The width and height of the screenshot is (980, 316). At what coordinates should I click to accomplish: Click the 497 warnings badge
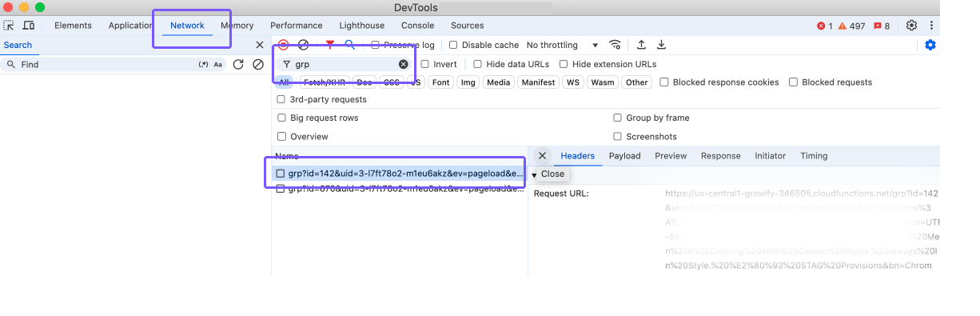pos(852,26)
